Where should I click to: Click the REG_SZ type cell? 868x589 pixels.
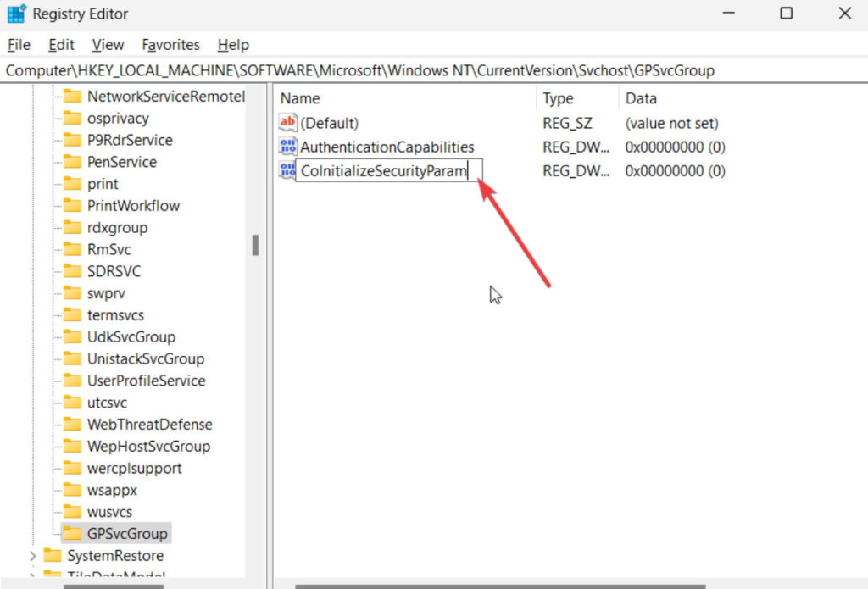pyautogui.click(x=567, y=123)
